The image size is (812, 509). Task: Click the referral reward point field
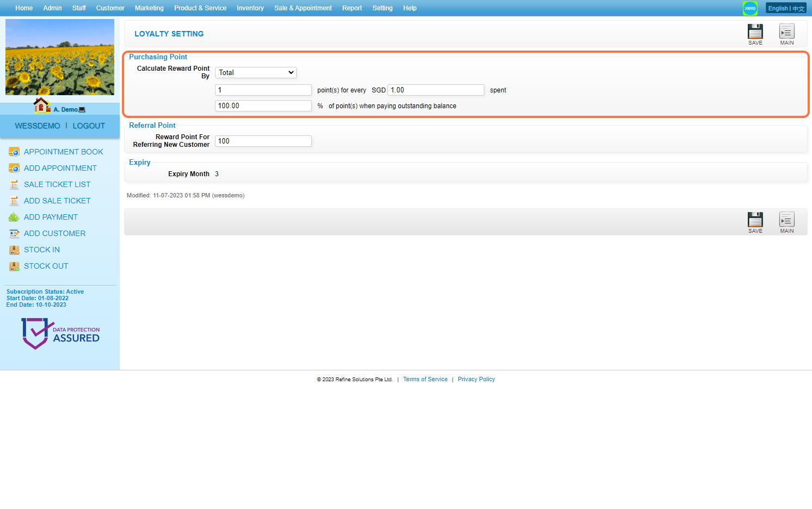click(x=263, y=141)
